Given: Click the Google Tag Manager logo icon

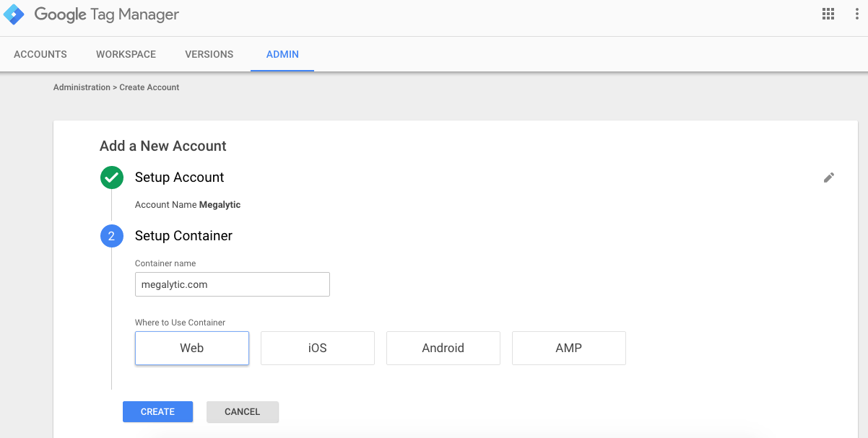Looking at the screenshot, I should (x=14, y=14).
